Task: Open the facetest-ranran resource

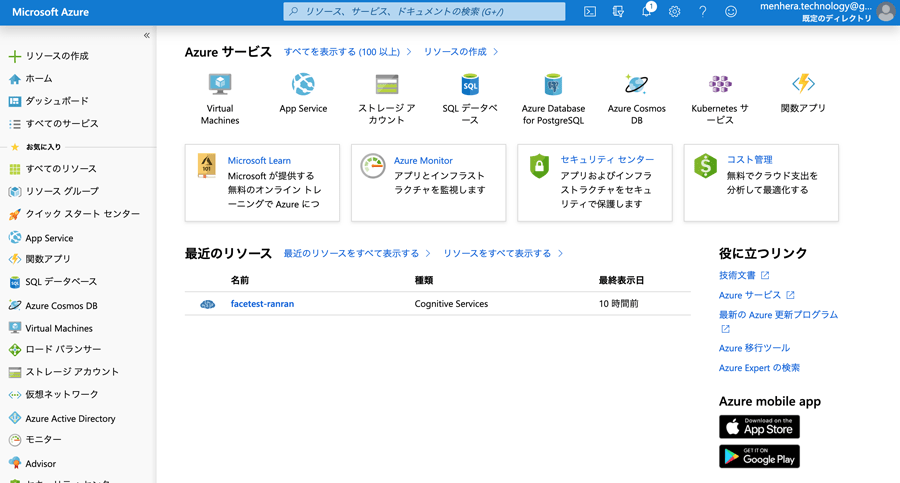Action: pyautogui.click(x=262, y=304)
